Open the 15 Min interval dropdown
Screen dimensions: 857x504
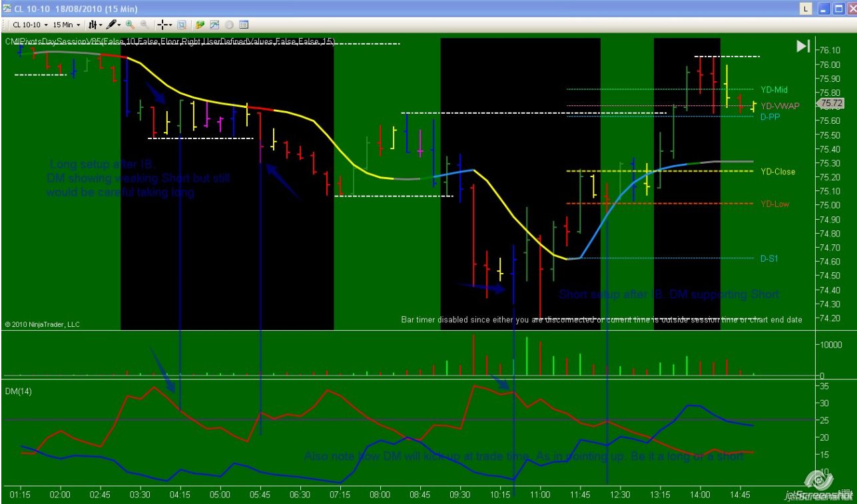67,25
